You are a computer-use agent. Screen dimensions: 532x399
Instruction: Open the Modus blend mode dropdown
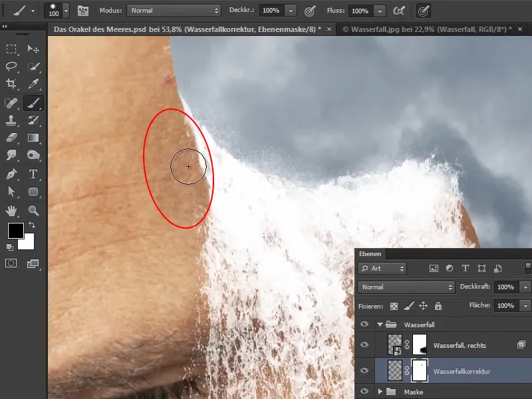pyautogui.click(x=174, y=11)
